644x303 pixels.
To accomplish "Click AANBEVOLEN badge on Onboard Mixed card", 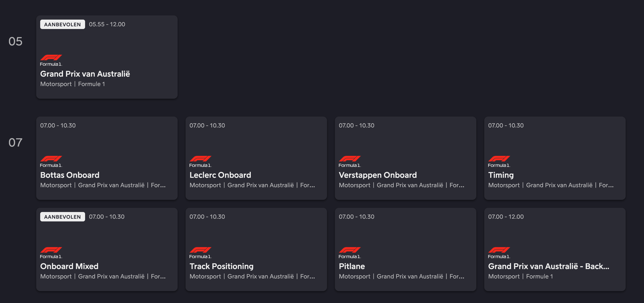I will [x=63, y=216].
